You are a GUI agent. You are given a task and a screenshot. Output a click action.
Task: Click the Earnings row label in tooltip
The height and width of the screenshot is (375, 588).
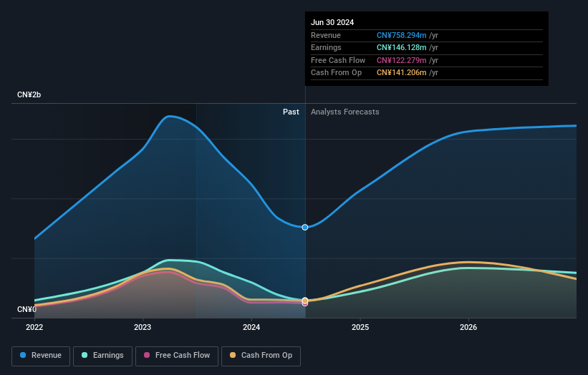(326, 47)
